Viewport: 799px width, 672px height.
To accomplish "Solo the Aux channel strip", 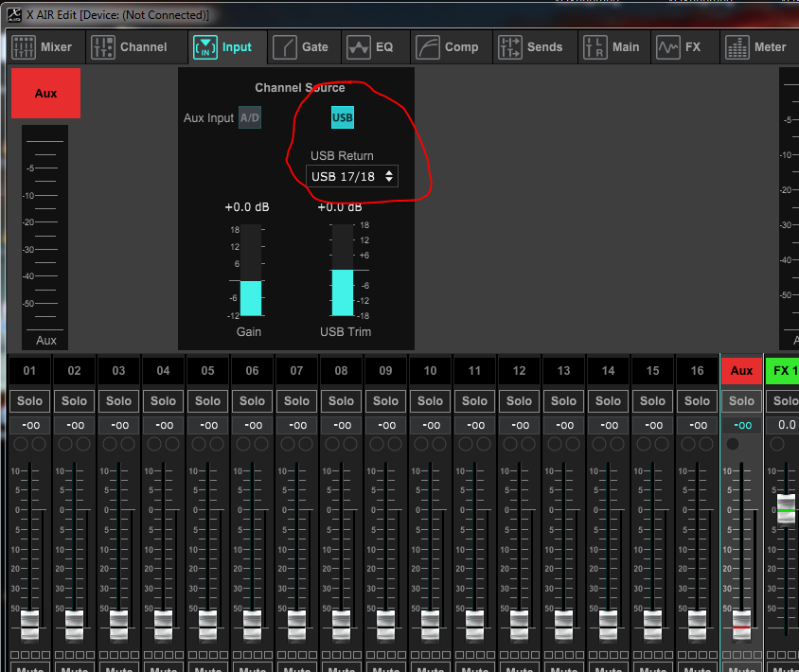I will 741,401.
